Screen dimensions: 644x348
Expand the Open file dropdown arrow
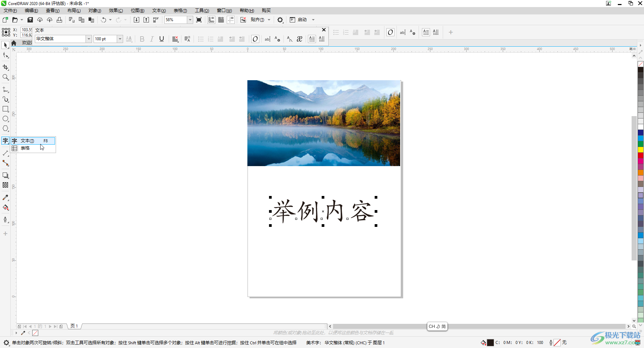click(22, 20)
